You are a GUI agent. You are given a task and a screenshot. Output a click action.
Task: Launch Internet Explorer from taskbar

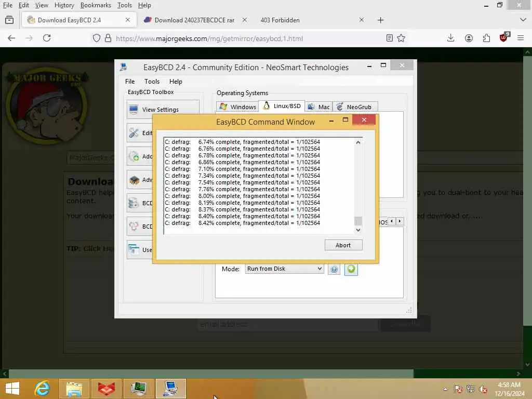[43, 389]
